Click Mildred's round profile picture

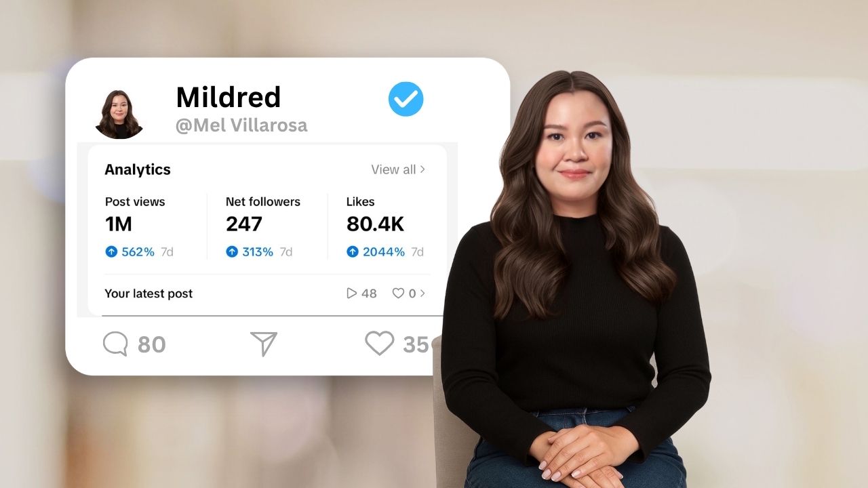click(119, 114)
